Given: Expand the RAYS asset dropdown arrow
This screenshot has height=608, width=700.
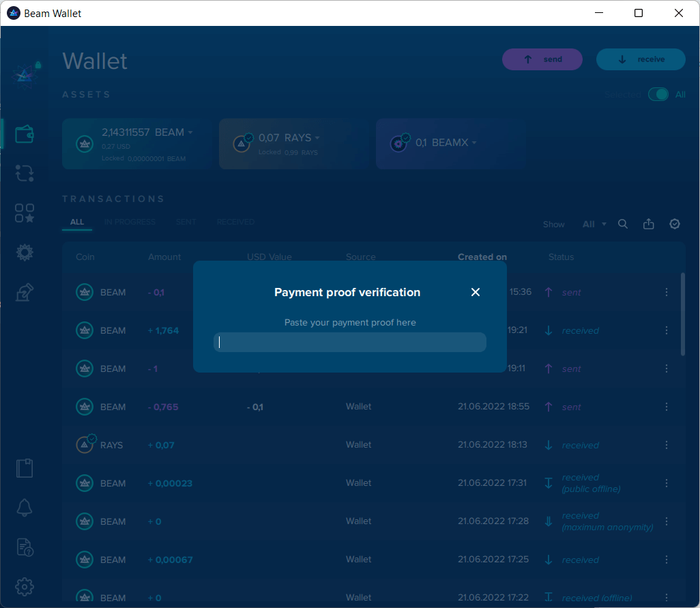Looking at the screenshot, I should (317, 138).
